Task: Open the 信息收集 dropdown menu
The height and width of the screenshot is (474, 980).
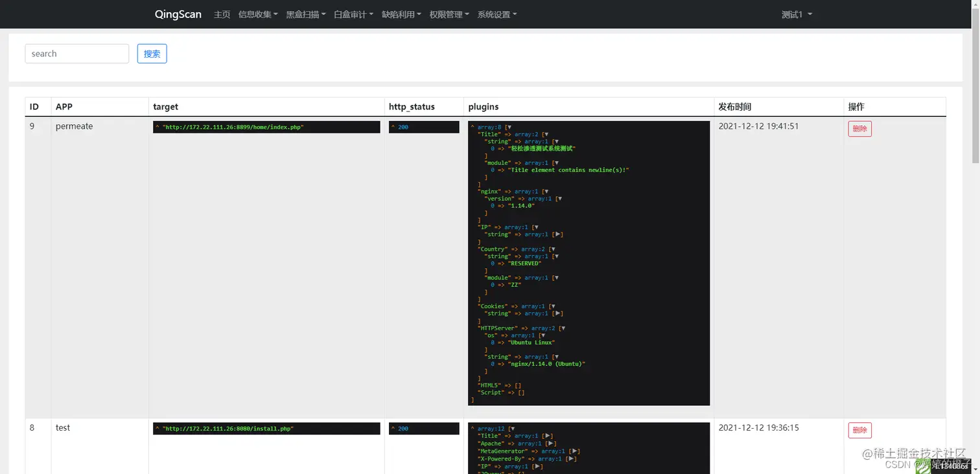Action: coord(258,14)
